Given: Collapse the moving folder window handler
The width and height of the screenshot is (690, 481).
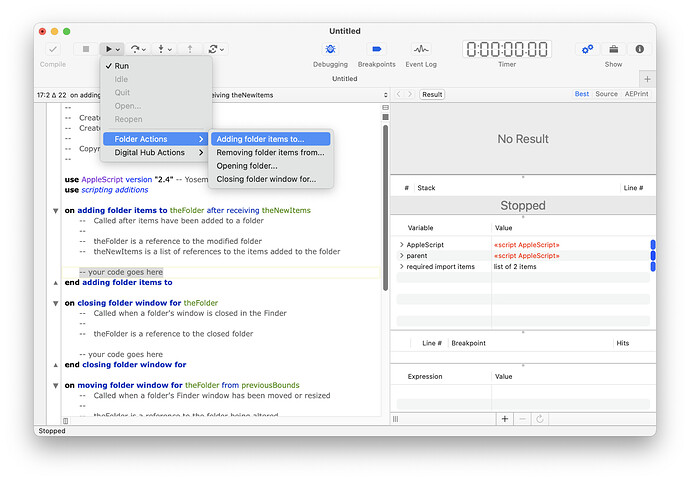Looking at the screenshot, I should [x=55, y=386].
